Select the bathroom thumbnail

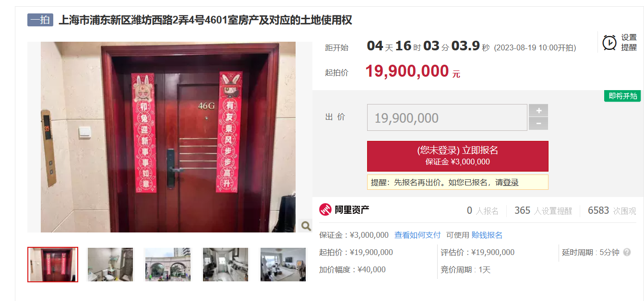point(110,265)
